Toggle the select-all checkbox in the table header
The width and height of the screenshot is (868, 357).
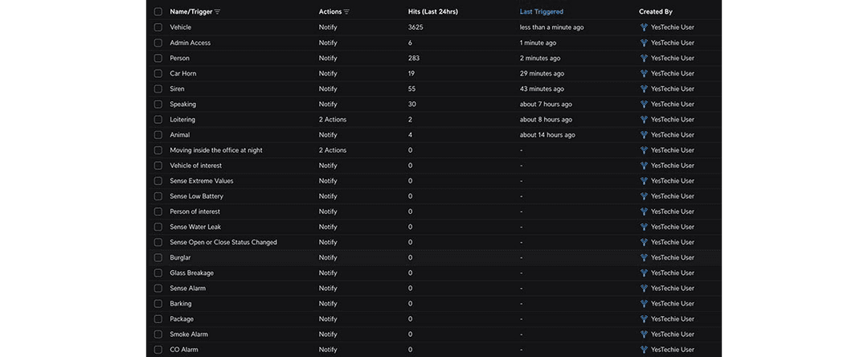[x=158, y=11]
